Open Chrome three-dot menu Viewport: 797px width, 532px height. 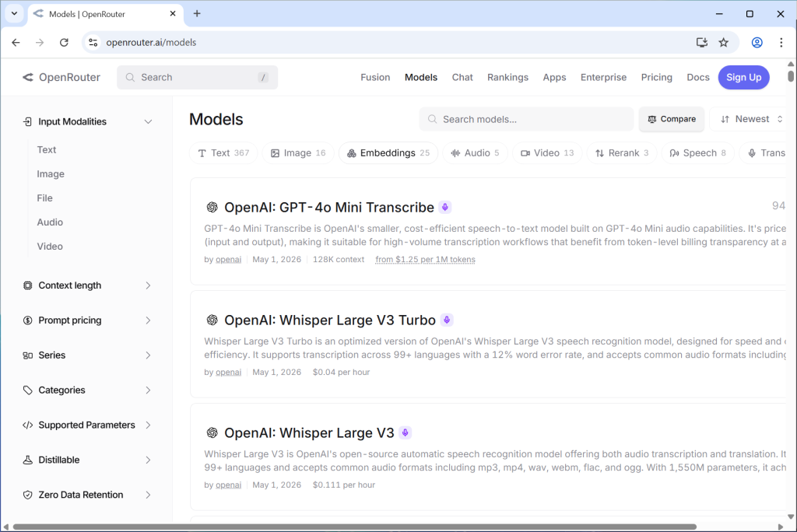(x=781, y=43)
